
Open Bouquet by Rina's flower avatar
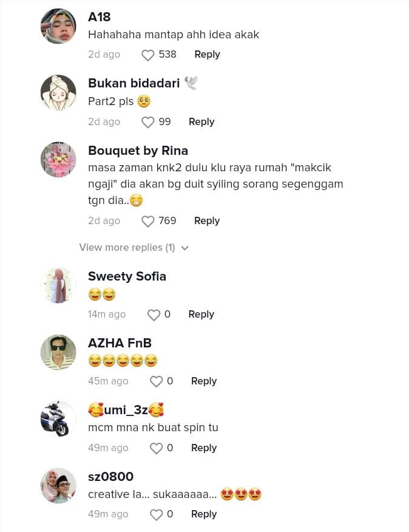(x=58, y=160)
